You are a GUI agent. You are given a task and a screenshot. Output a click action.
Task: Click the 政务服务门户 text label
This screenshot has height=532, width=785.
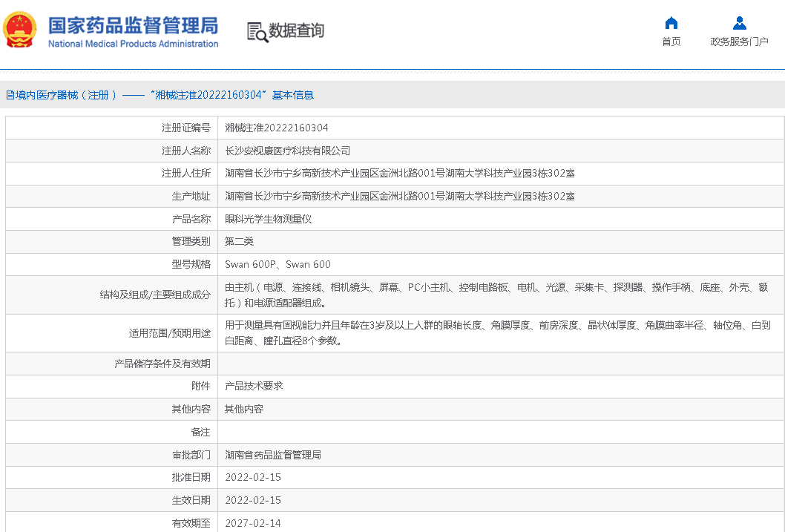[x=739, y=42]
